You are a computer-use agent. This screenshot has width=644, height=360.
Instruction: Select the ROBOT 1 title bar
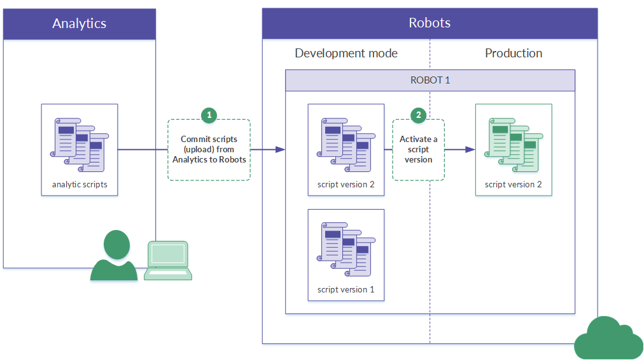[430, 81]
